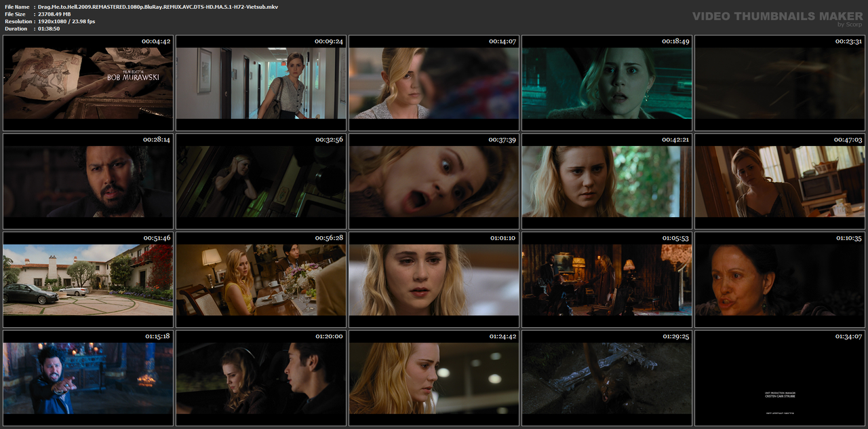Select the thumbnail at 00:14:07
This screenshot has width=868, height=429.
(434, 83)
